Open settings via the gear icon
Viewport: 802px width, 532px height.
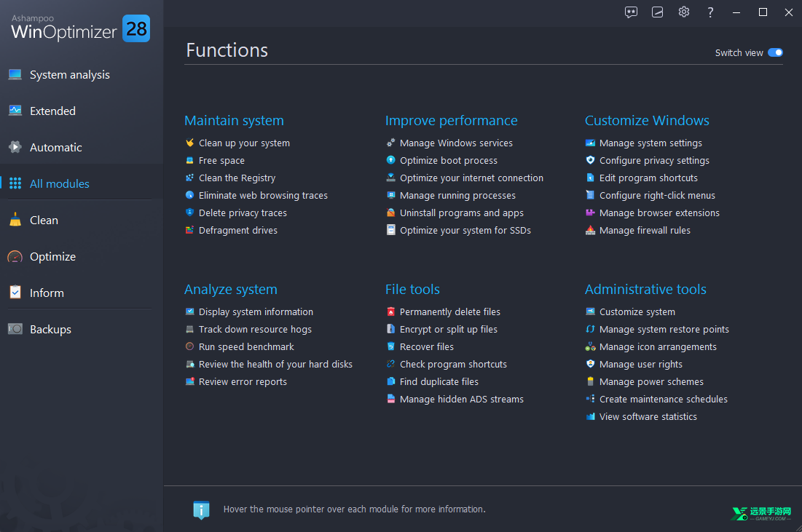[683, 12]
